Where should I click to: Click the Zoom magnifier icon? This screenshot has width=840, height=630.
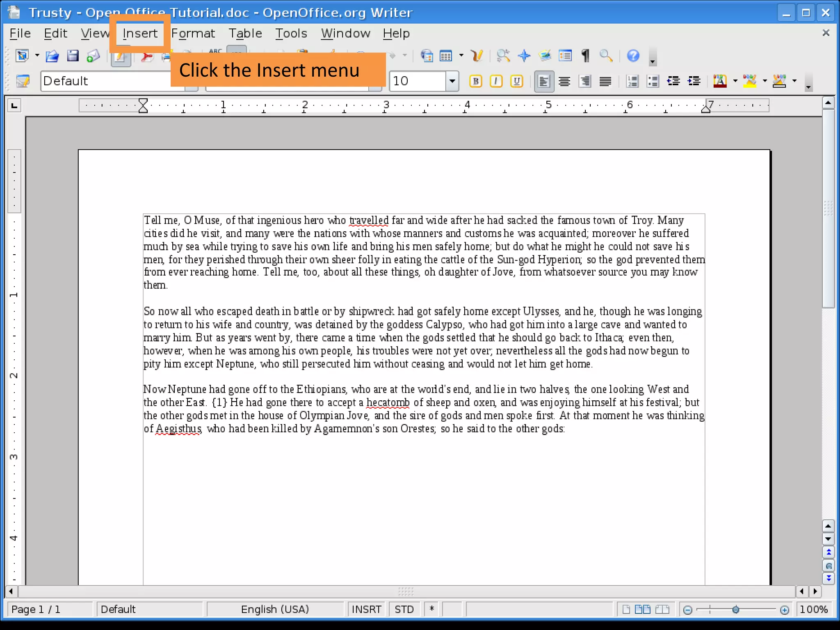click(606, 56)
